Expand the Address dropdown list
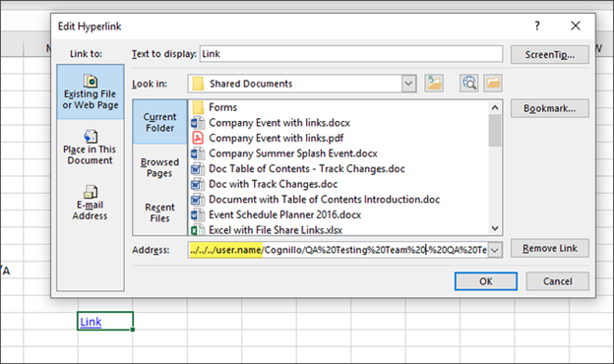Screen dimensions: 614x364 pos(495,250)
